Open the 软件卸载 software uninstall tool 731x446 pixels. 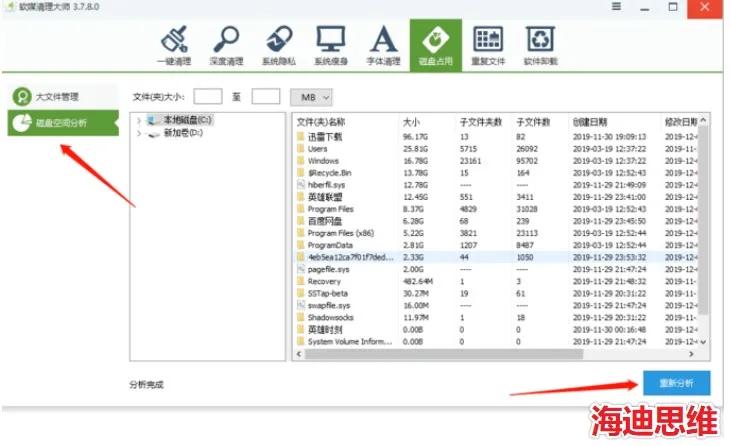coord(540,45)
